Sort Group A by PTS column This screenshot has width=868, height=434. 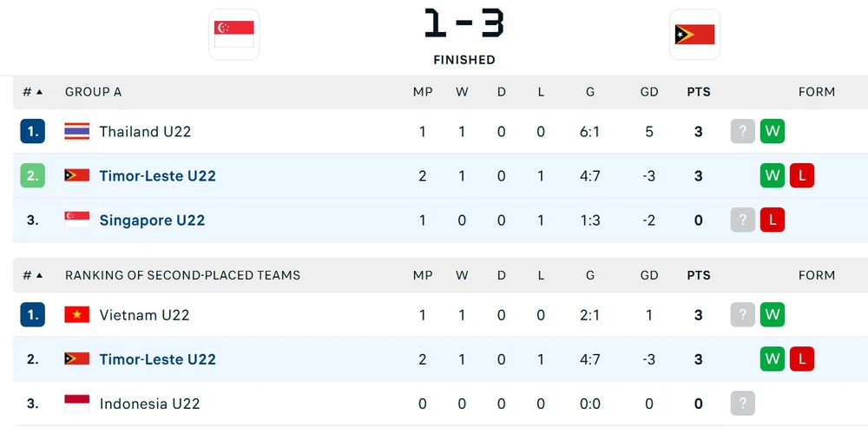click(698, 92)
